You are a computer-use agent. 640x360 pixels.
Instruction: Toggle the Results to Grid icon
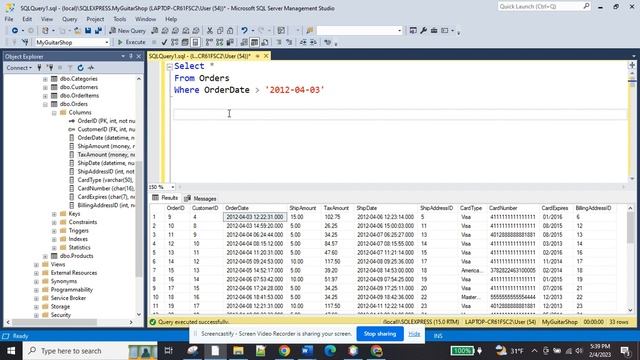[x=254, y=42]
